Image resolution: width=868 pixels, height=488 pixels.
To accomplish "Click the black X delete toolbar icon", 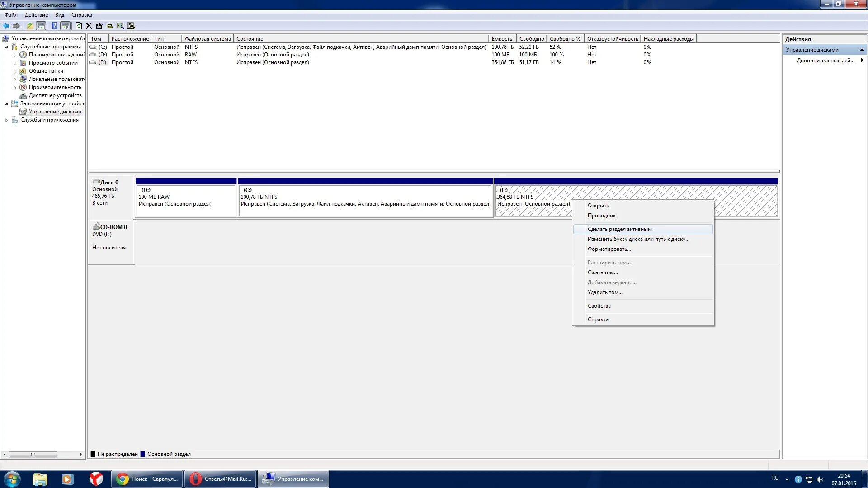I will pyautogui.click(x=89, y=26).
